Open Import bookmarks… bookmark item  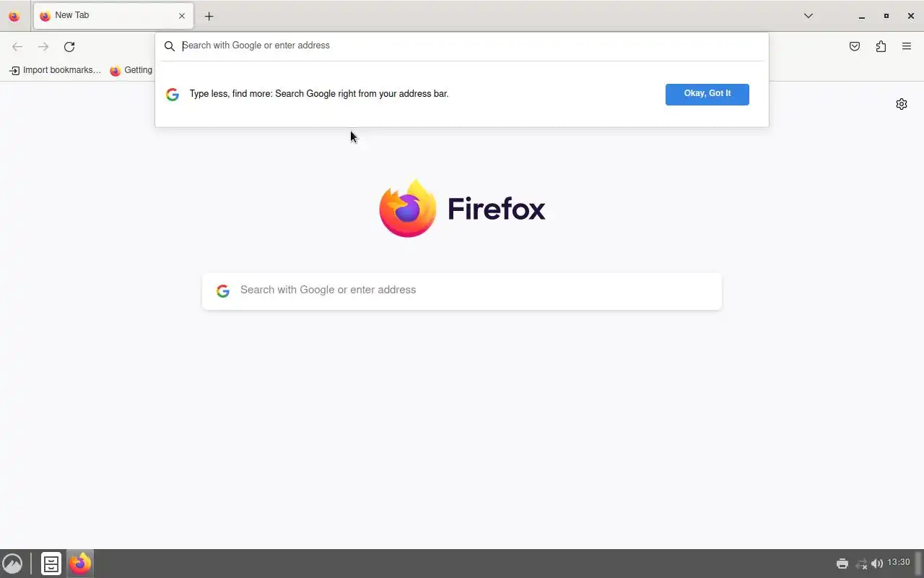(x=55, y=70)
